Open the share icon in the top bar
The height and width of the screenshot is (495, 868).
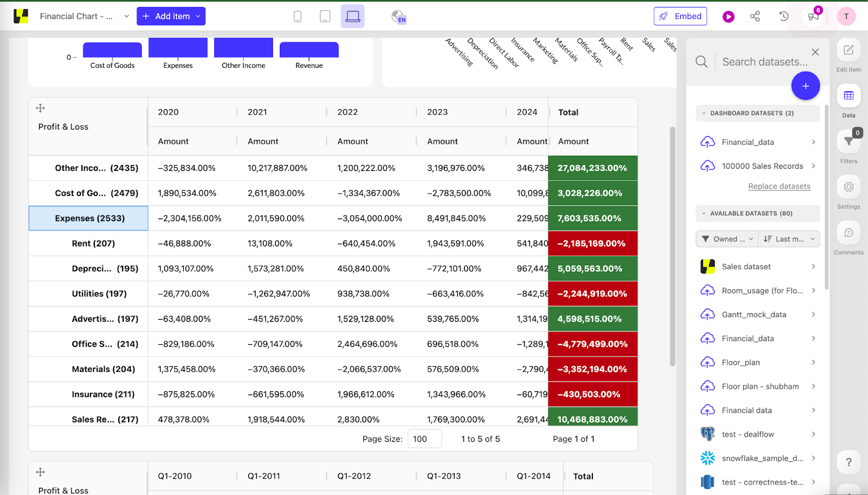pyautogui.click(x=755, y=16)
